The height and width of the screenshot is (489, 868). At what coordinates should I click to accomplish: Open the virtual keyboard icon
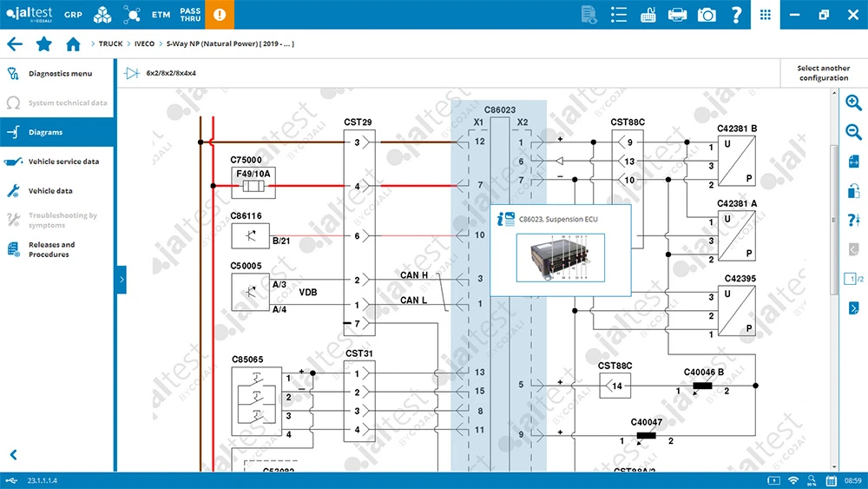pyautogui.click(x=648, y=15)
